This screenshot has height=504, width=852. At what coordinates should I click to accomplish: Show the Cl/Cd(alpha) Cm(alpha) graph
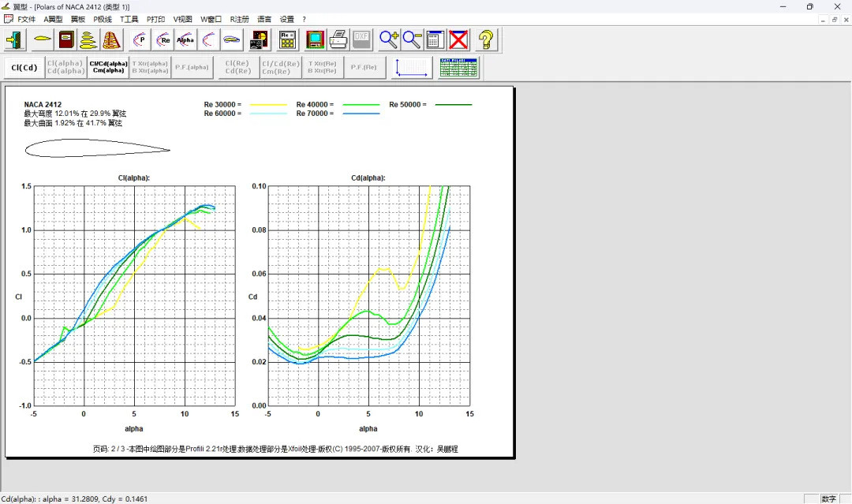click(x=108, y=67)
